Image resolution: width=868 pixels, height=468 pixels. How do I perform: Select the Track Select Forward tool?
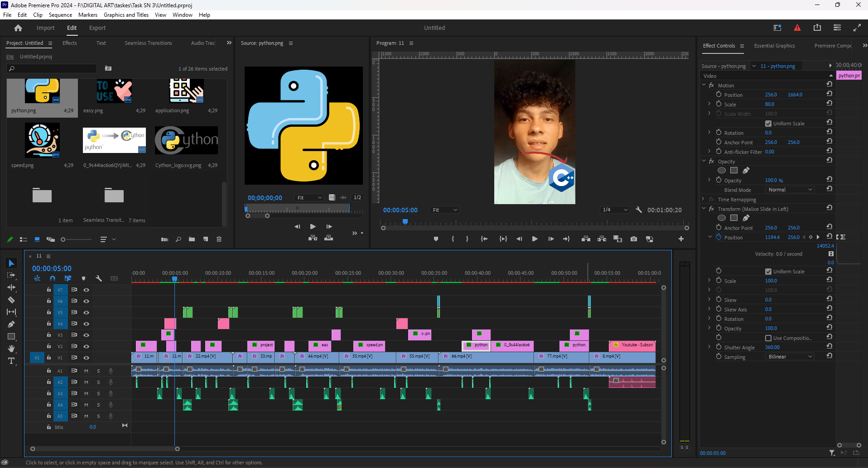11,275
